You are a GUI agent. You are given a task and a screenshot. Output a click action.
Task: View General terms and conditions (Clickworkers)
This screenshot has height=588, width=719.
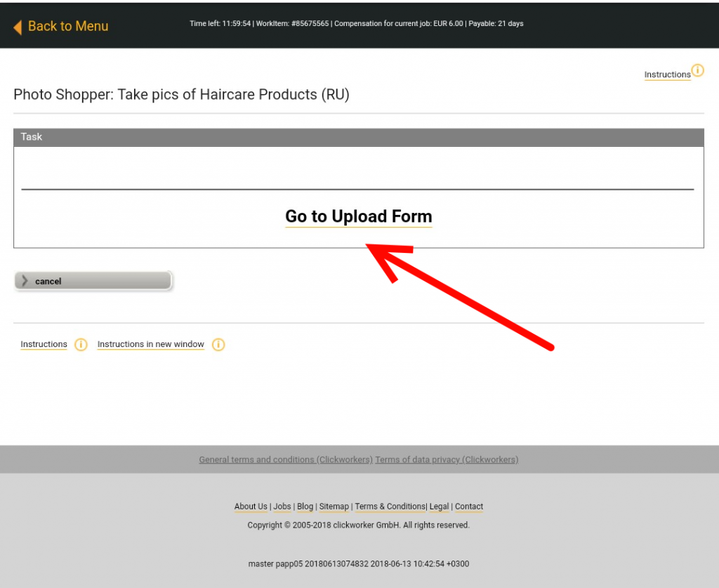tap(285, 459)
